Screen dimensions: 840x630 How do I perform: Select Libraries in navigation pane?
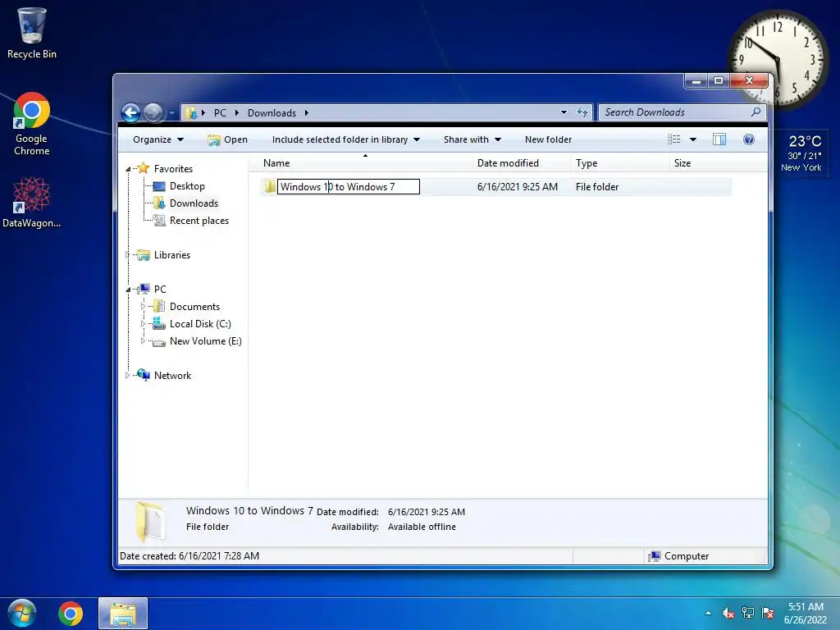pos(172,255)
